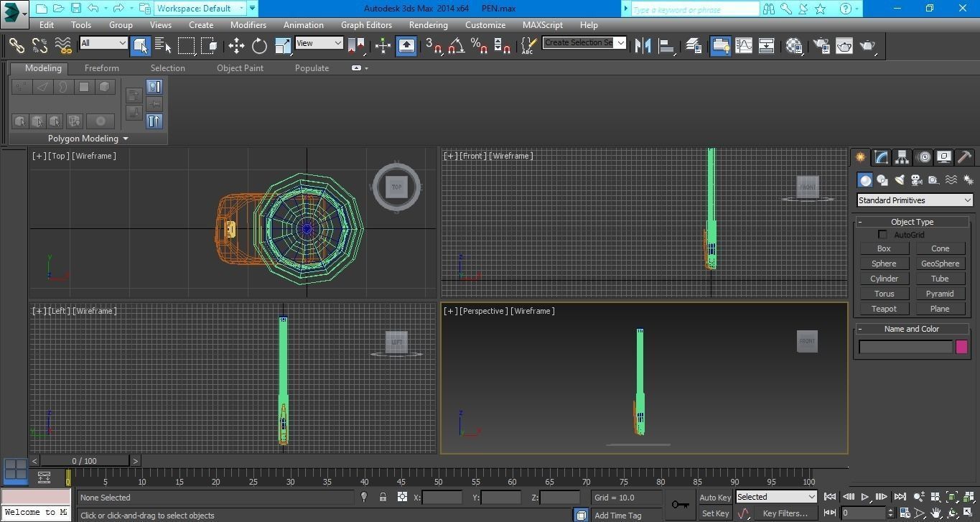Select the Select and Uniform Scale tool
The image size is (980, 522).
pos(283,46)
